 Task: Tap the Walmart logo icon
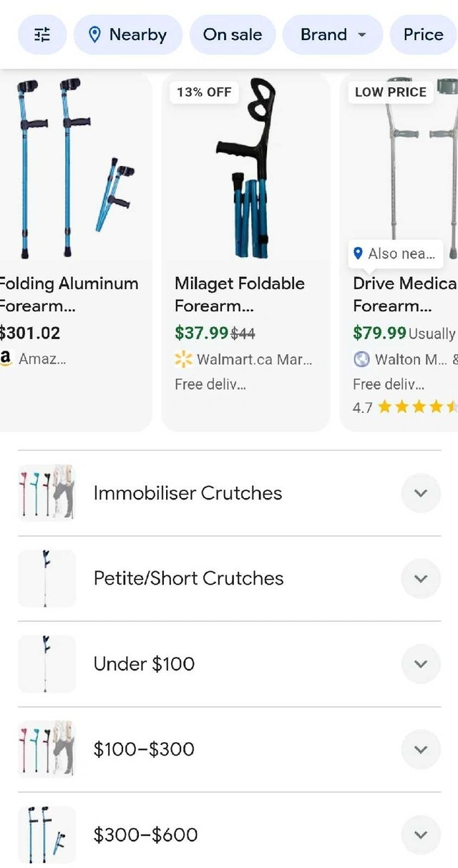click(x=183, y=359)
